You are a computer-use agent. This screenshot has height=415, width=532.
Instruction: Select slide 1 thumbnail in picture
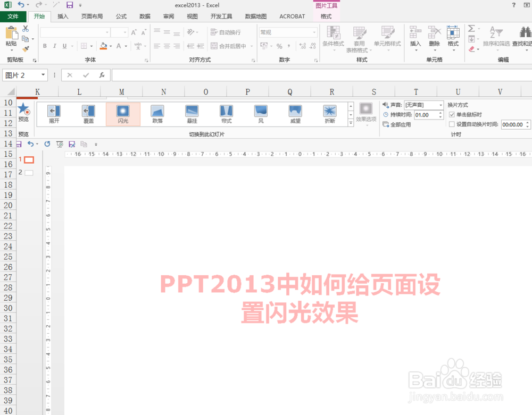29,159
